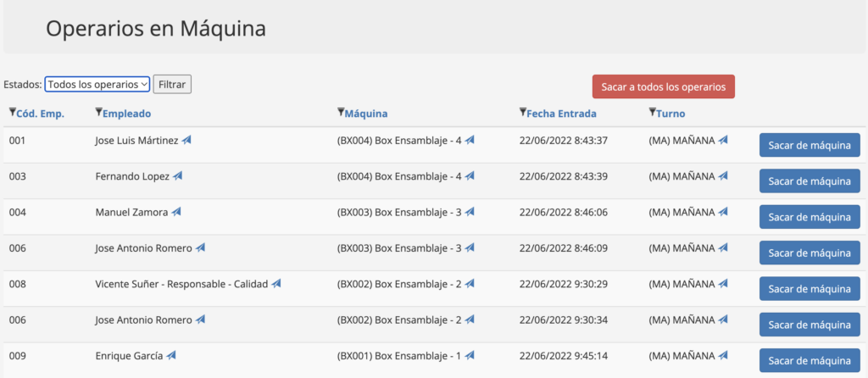Click Sacar a todos los operarios button
This screenshot has height=378, width=868.
pos(663,87)
